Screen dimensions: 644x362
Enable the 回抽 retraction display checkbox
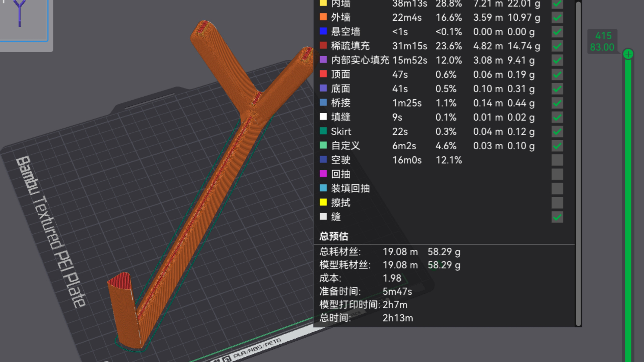557,174
